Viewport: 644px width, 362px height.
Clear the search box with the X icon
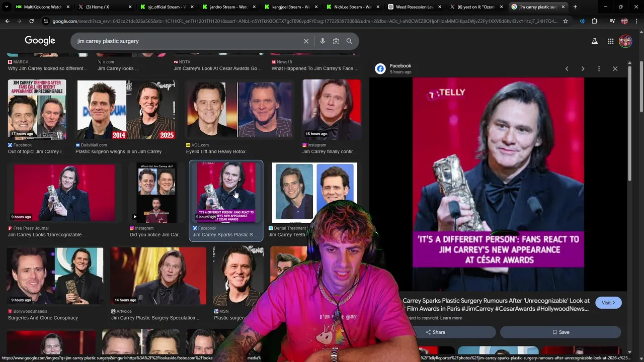click(306, 41)
